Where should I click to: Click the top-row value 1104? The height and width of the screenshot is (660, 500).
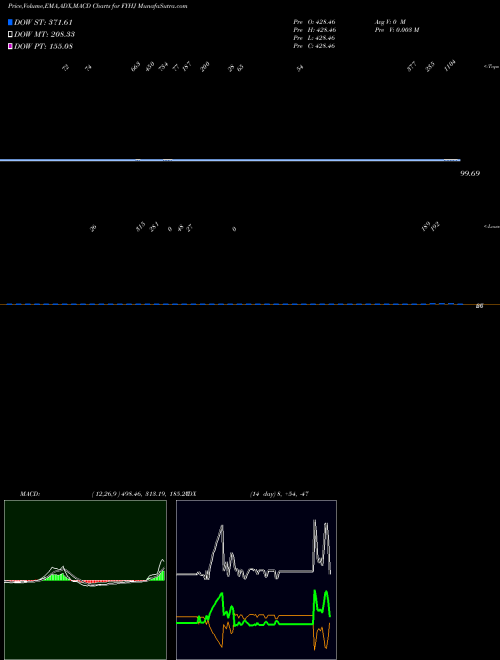point(450,66)
